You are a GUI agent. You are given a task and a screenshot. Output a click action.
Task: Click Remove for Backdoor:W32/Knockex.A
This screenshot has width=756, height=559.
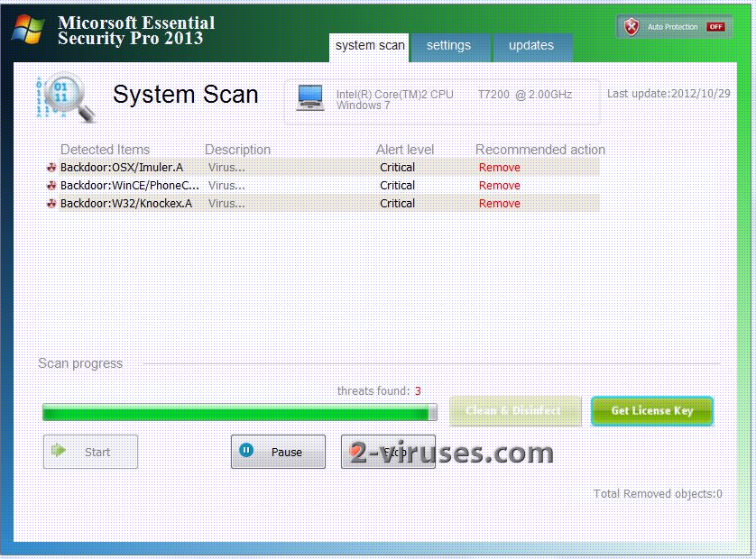(x=500, y=204)
